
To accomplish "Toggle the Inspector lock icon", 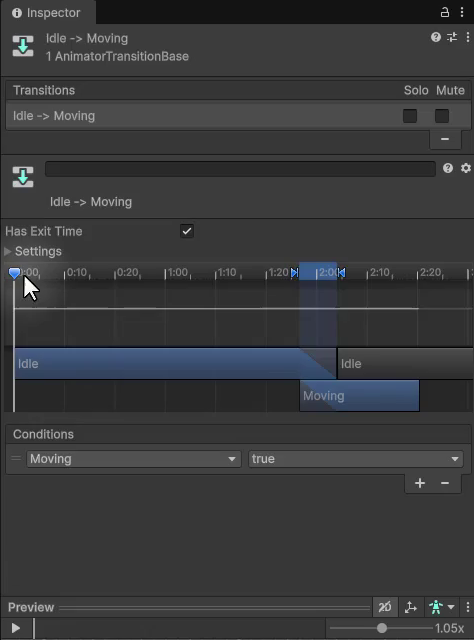I will [x=445, y=12].
